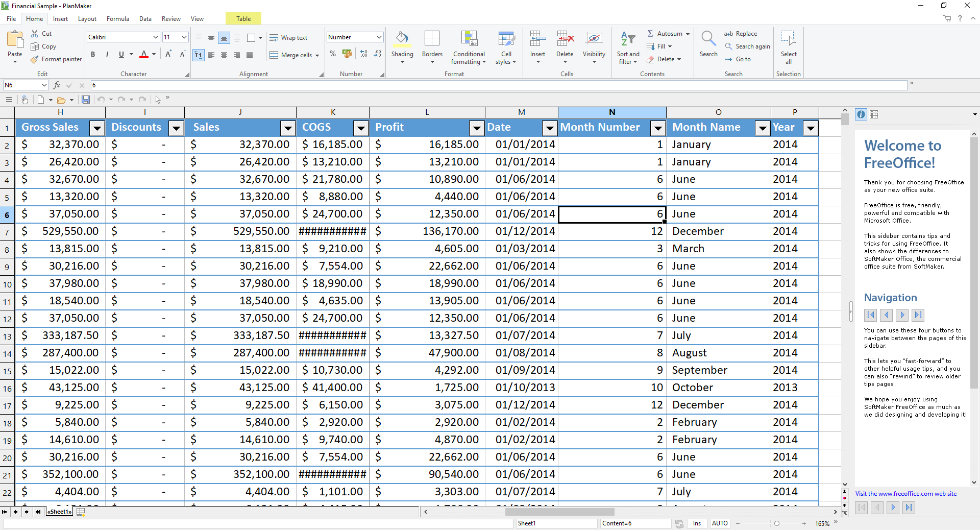980x530 pixels.
Task: Open the Gross Sales column filter
Action: point(96,128)
